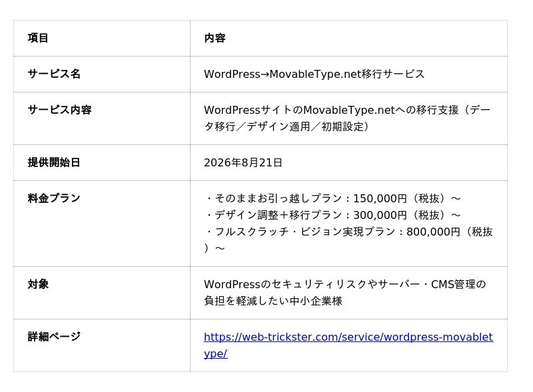Click the タ移行／デザイン適用／初期設定 text line

pyautogui.click(x=286, y=126)
